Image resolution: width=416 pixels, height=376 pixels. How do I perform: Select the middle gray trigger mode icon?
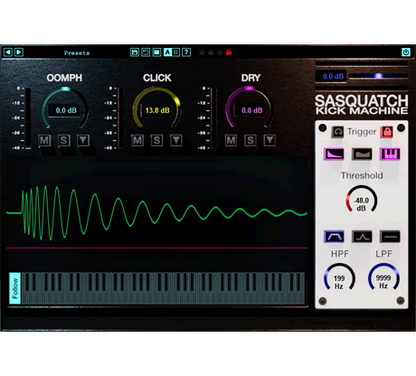(x=362, y=154)
